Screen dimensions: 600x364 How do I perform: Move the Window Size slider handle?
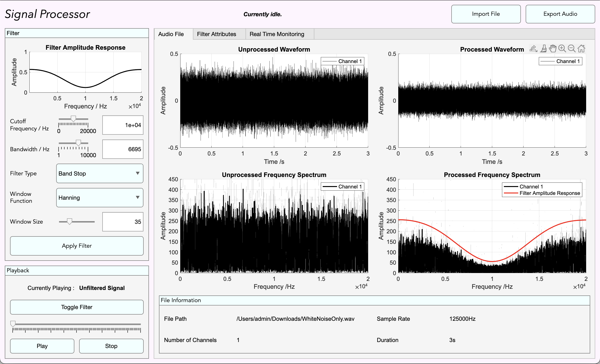[x=70, y=221]
